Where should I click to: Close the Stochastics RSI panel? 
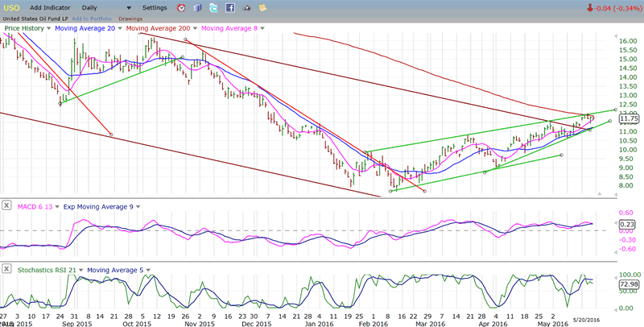coord(6,268)
